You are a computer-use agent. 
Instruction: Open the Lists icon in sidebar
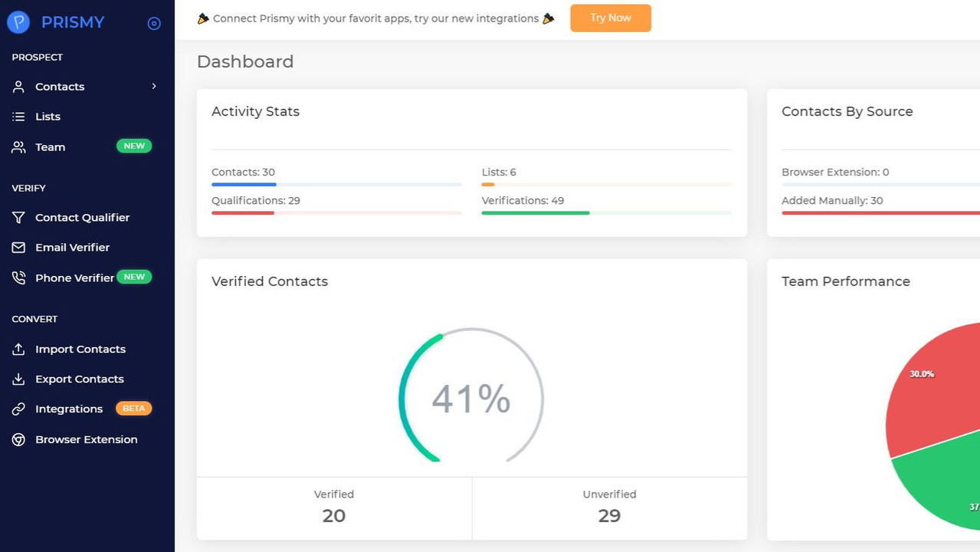tap(18, 117)
